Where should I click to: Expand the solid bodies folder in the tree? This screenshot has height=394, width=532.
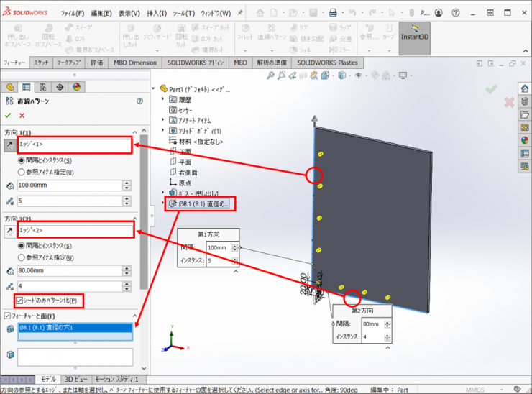coord(163,132)
